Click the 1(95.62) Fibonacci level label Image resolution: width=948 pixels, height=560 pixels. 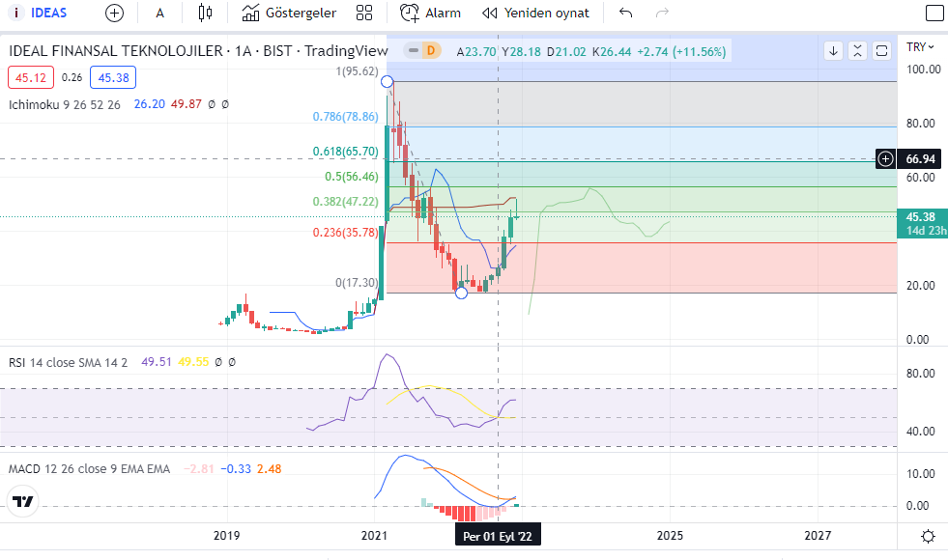[358, 71]
